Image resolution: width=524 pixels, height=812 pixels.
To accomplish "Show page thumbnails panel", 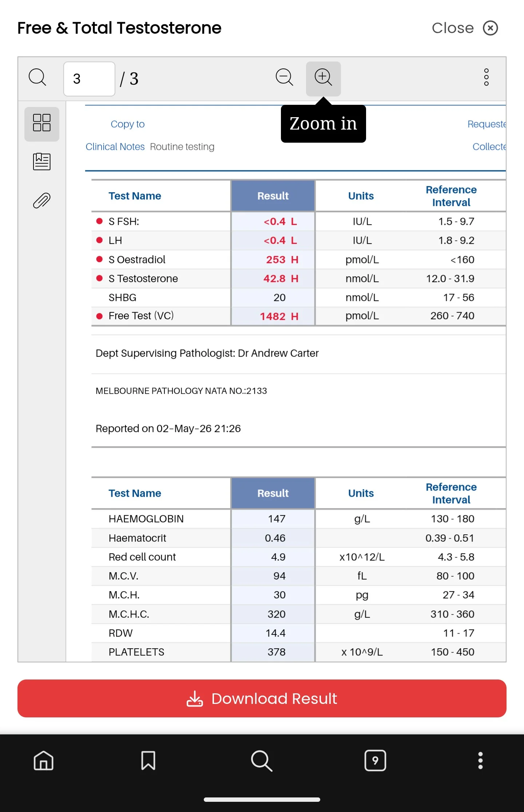I will [x=42, y=124].
